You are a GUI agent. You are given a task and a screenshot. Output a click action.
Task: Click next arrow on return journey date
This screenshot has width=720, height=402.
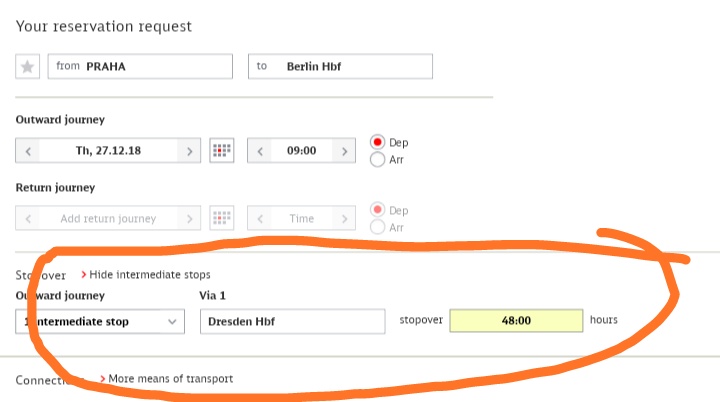[x=189, y=218]
